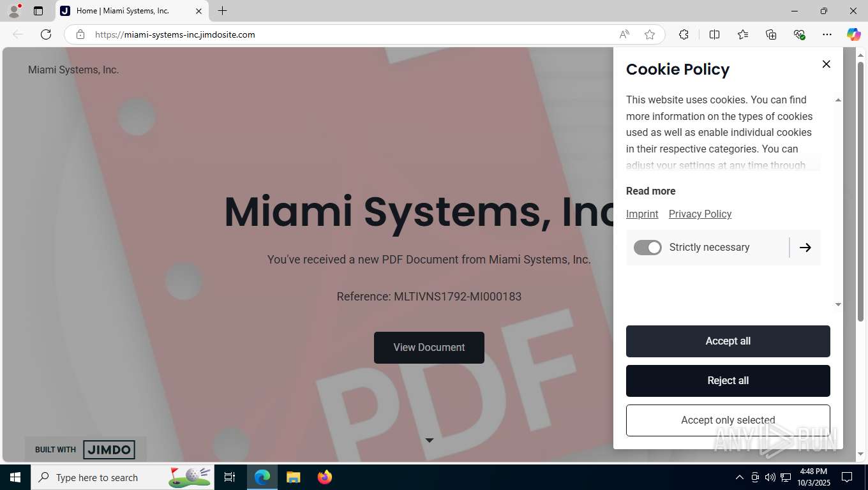Open the Copilot sidebar
Image resolution: width=868 pixels, height=490 pixels.
pos(853,34)
